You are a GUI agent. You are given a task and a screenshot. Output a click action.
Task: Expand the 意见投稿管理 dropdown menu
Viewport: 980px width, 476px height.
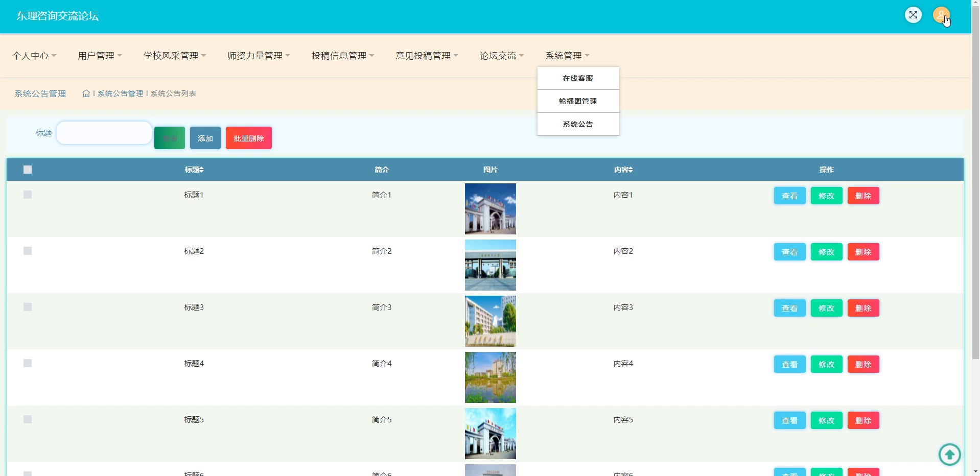427,56
